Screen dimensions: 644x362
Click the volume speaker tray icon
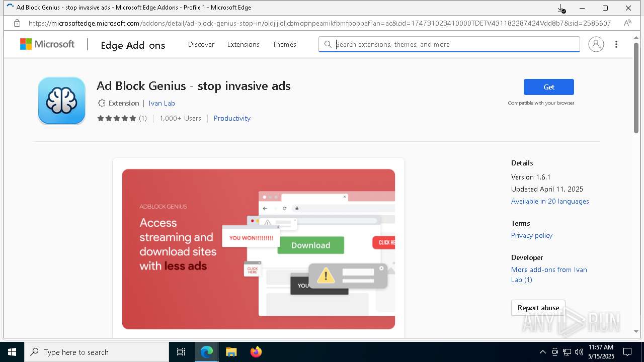coord(579,352)
